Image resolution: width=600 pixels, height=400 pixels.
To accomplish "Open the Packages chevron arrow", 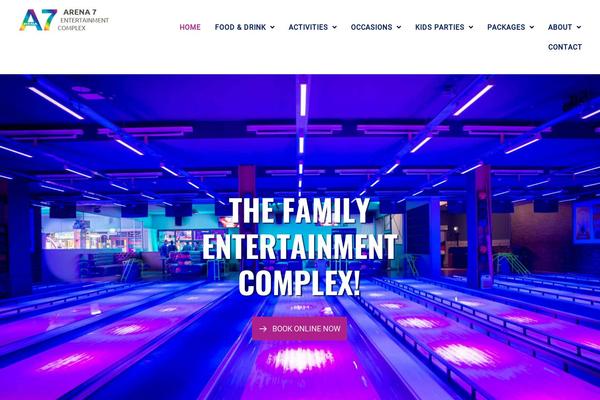I will coord(532,27).
